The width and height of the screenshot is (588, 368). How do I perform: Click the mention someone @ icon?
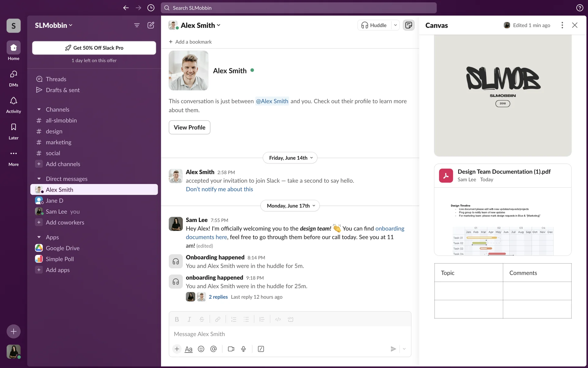coord(213,349)
